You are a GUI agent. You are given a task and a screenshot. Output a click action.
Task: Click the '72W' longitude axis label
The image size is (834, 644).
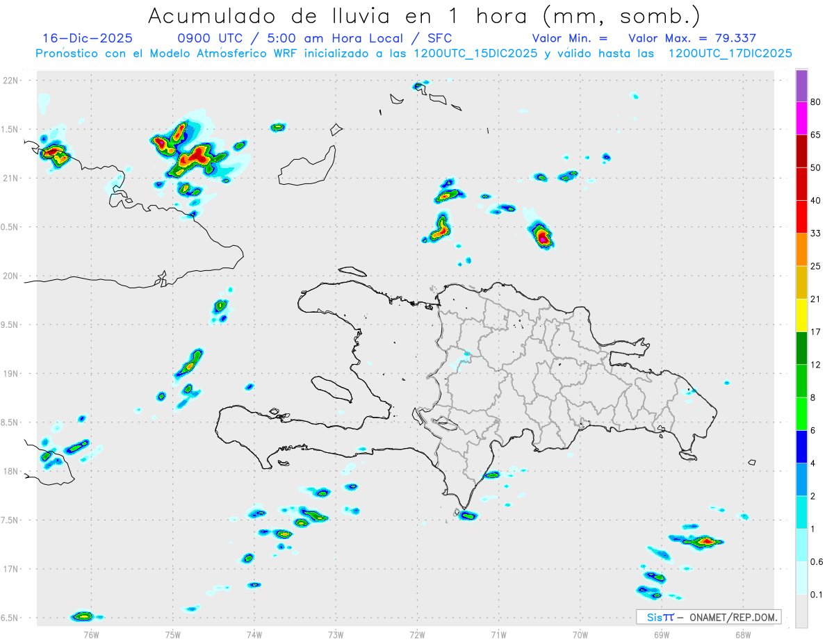pos(417,634)
